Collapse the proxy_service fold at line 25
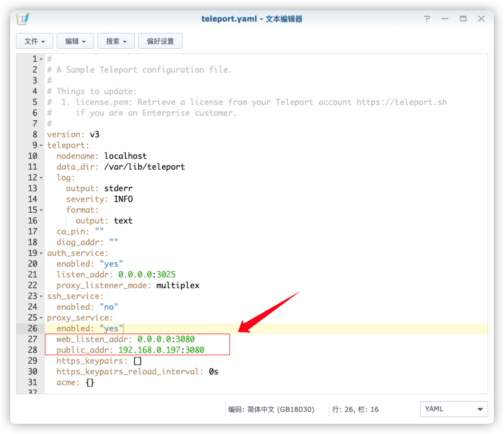 (41, 318)
